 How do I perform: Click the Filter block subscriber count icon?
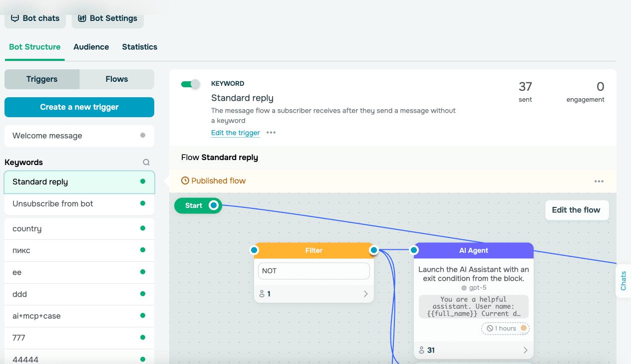(x=262, y=294)
